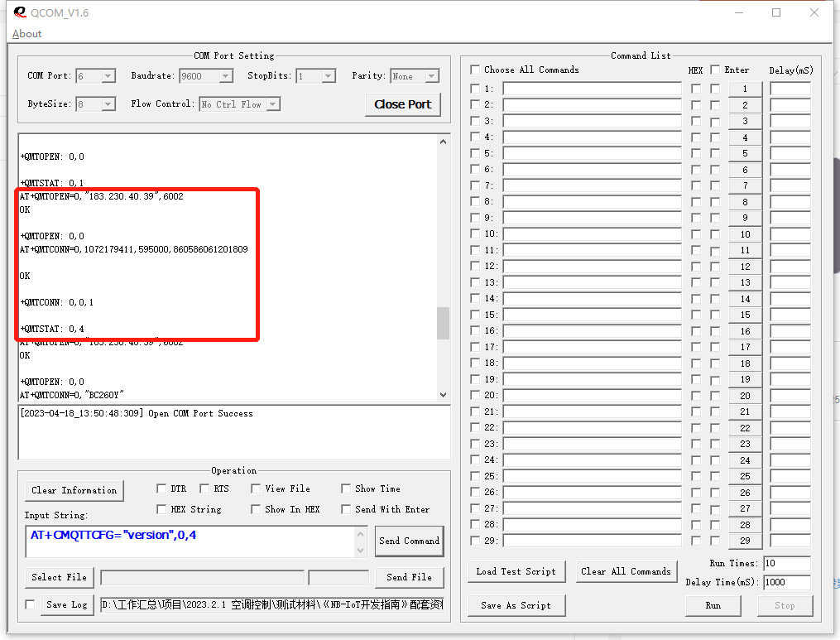
Task: Click the Send Command button
Action: pyautogui.click(x=410, y=541)
